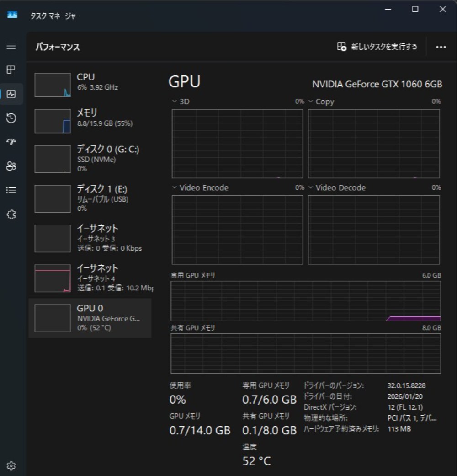The width and height of the screenshot is (457, 476).
Task: Click DirectX version 12 (FL 12.1)
Action: (405, 407)
